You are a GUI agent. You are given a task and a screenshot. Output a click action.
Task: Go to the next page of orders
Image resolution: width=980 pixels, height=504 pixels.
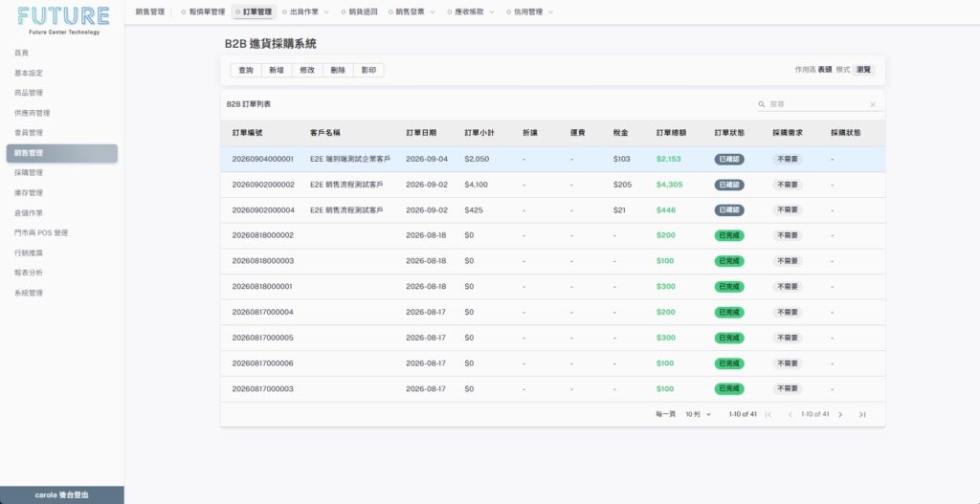tap(840, 415)
